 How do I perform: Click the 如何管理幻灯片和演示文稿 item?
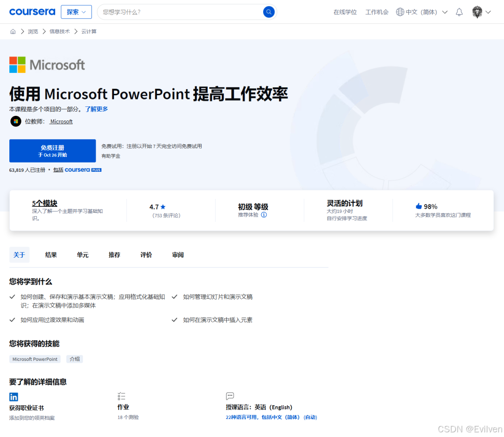click(217, 297)
